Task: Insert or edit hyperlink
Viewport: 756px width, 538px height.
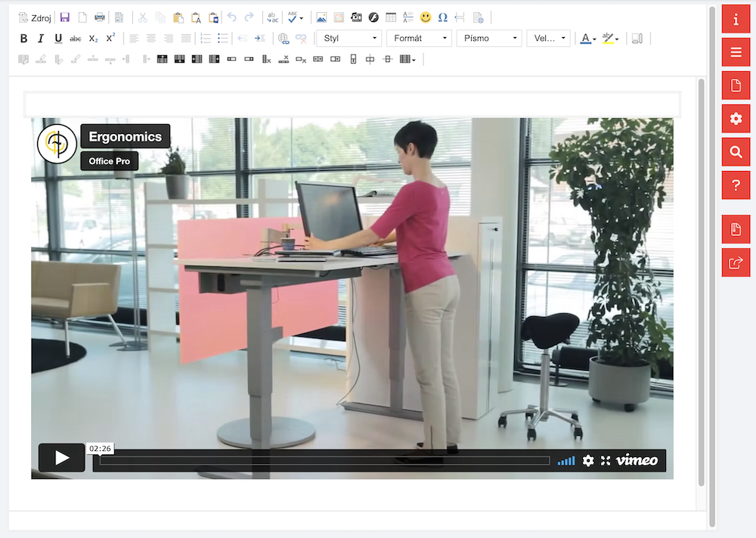Action: [283, 39]
